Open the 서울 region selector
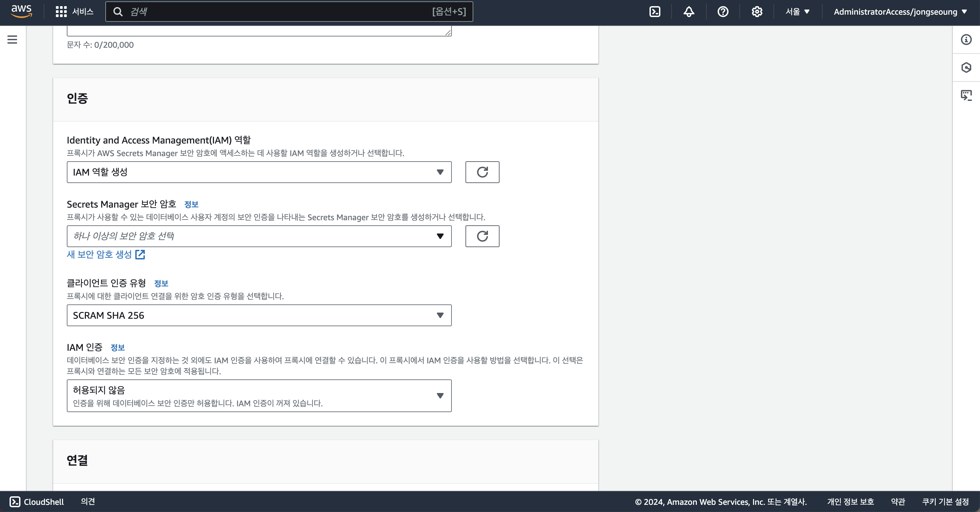 (797, 12)
